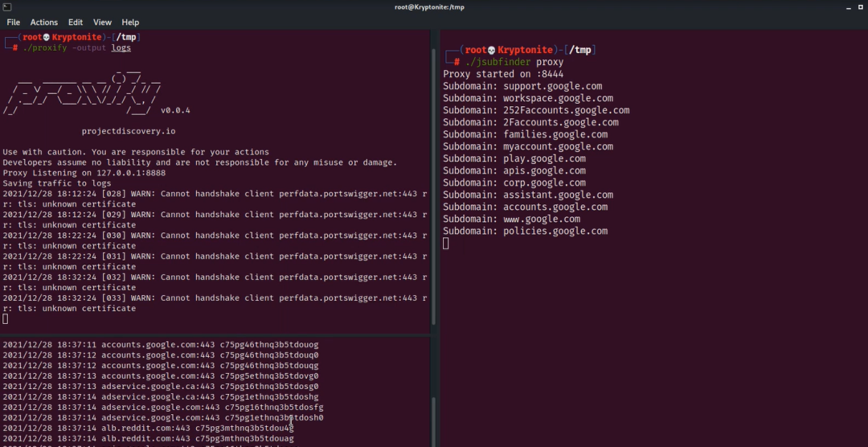Click 'Use with caution' disclaimer line

click(x=136, y=152)
